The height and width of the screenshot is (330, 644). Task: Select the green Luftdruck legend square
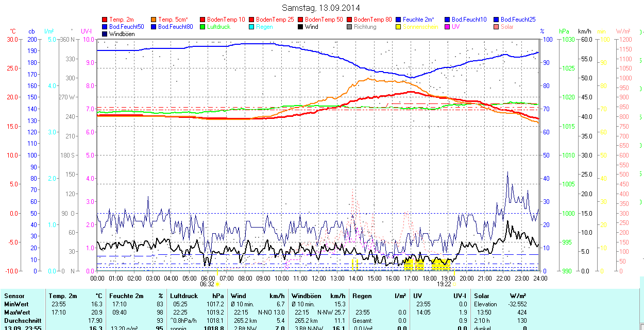[202, 27]
